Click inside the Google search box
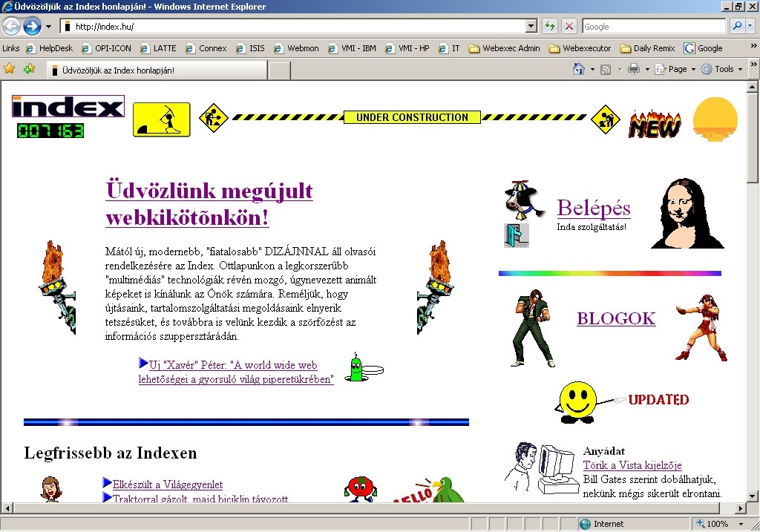Viewport: 760px width, 532px height. pos(653,26)
